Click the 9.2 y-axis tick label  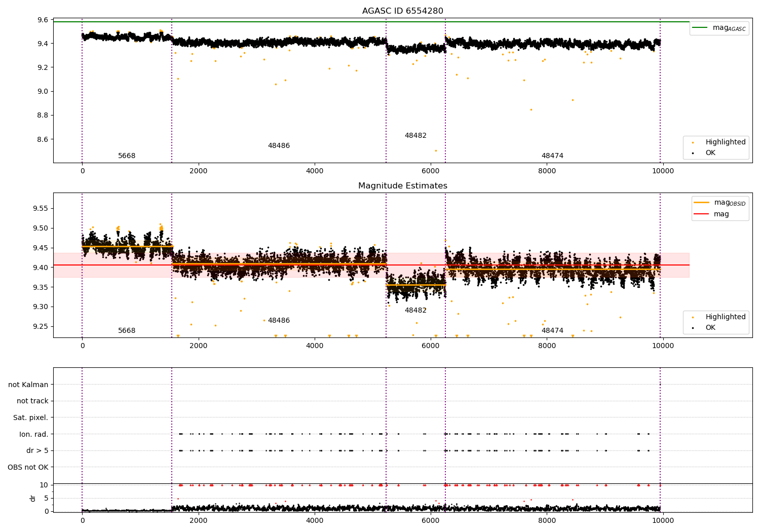[x=43, y=67]
